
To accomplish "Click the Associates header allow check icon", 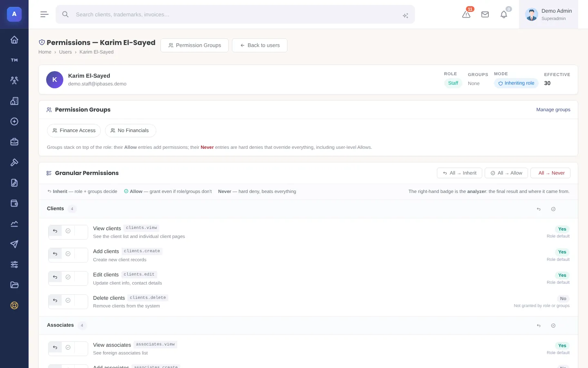I will [553, 325].
